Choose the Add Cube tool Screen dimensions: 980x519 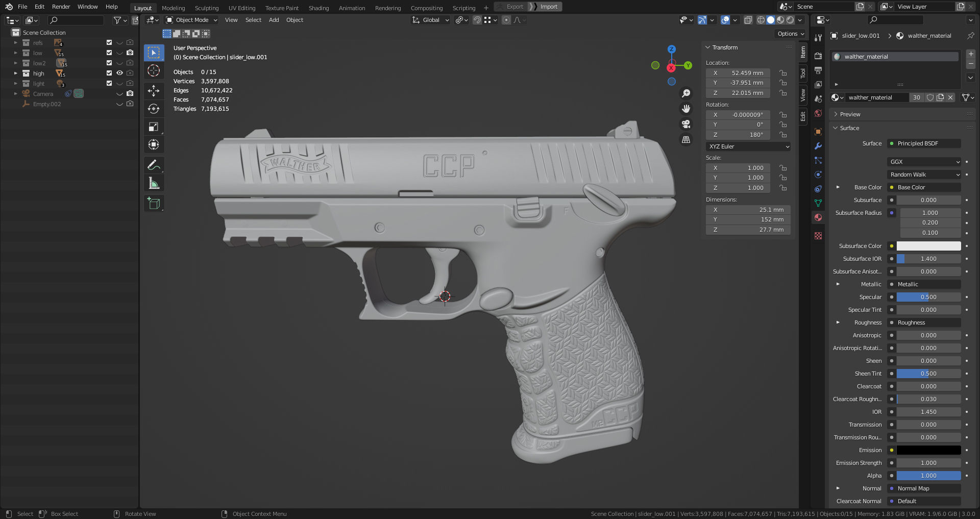tap(154, 204)
